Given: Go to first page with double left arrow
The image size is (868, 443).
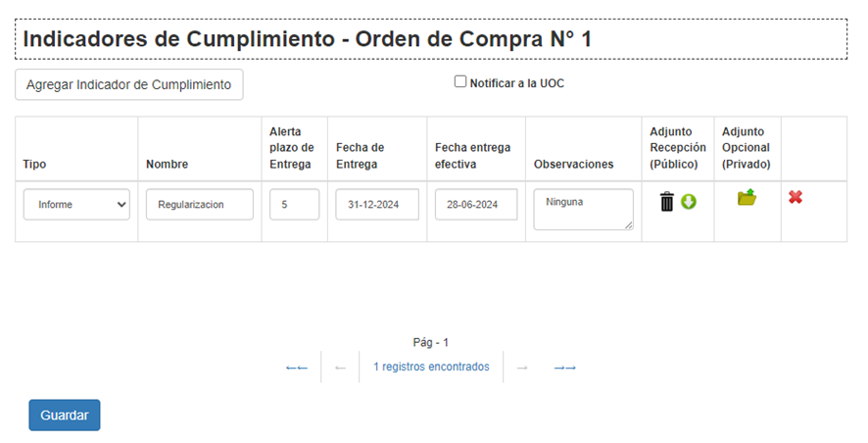Looking at the screenshot, I should click(x=297, y=367).
